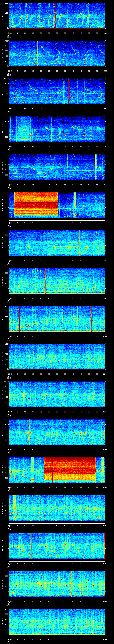The image size is (114, 644).
Task: Click the '12:00' end time label
Action: pyautogui.click(x=105, y=412)
